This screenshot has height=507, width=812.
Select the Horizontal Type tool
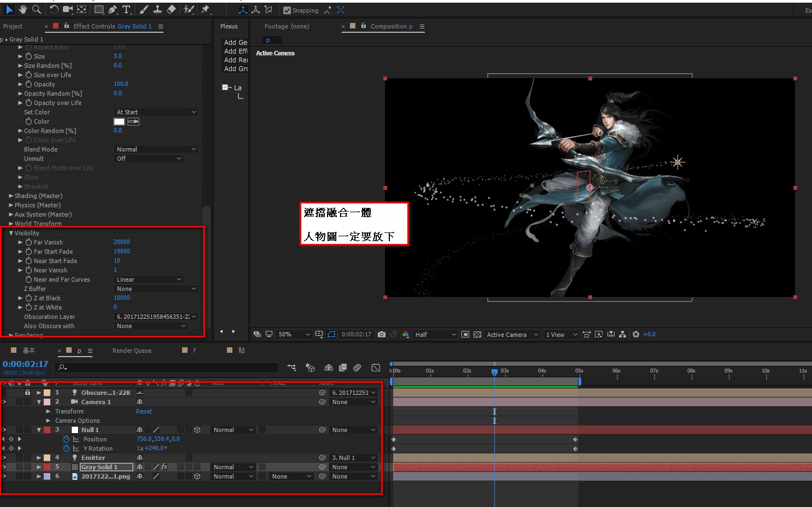(x=126, y=9)
